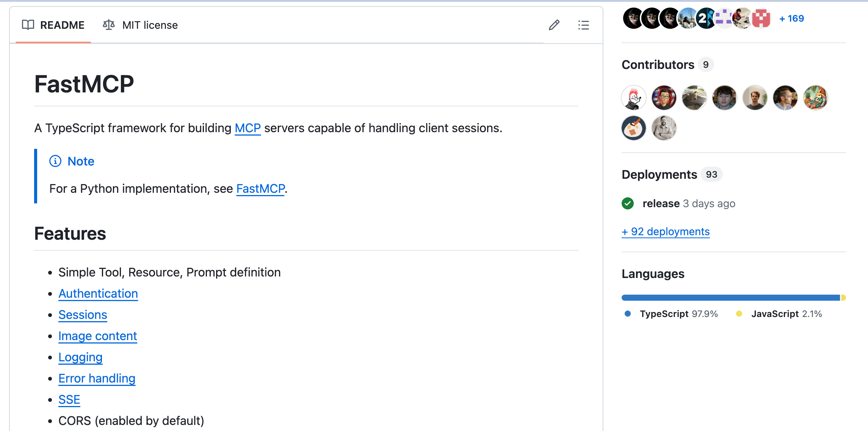Open the Deployments heading link
The image size is (868, 431).
(659, 175)
